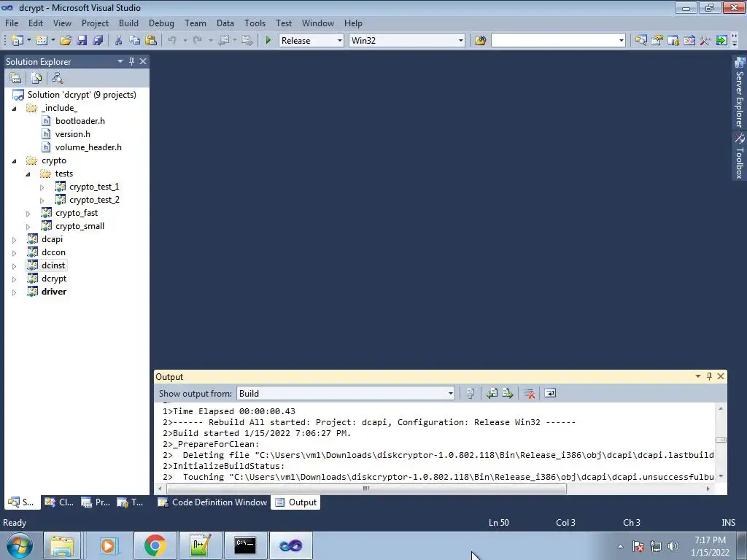Expand the crypto_test_1 project node
This screenshot has width=747, height=560.
(42, 187)
